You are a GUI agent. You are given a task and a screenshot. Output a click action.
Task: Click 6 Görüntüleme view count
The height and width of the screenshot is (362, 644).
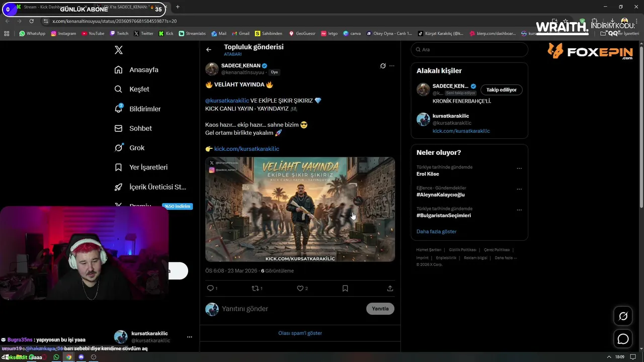pyautogui.click(x=277, y=270)
